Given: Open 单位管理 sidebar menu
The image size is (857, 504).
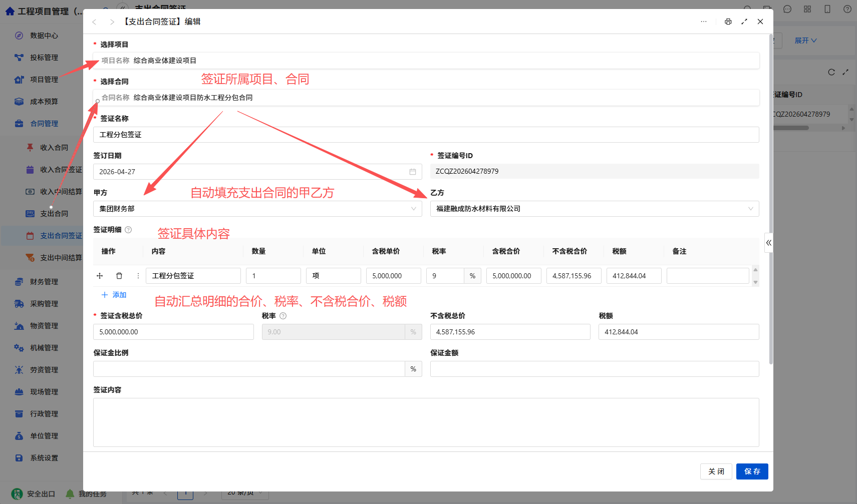Looking at the screenshot, I should tap(44, 436).
